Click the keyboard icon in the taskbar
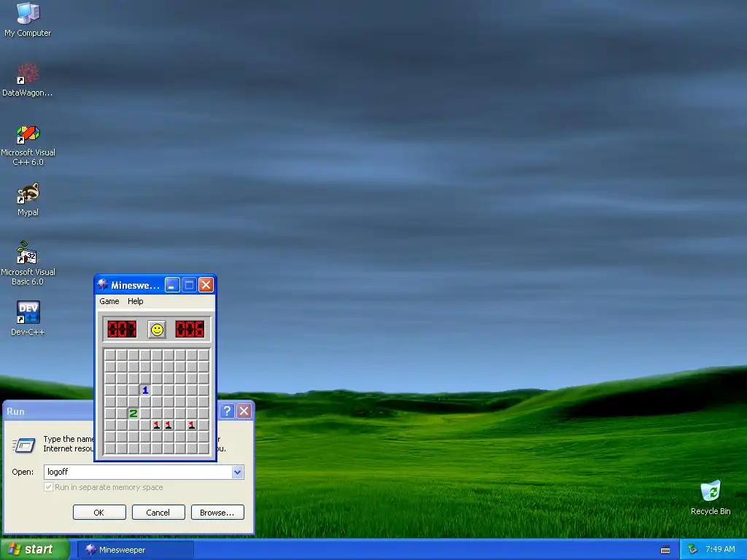The height and width of the screenshot is (560, 747). [665, 550]
